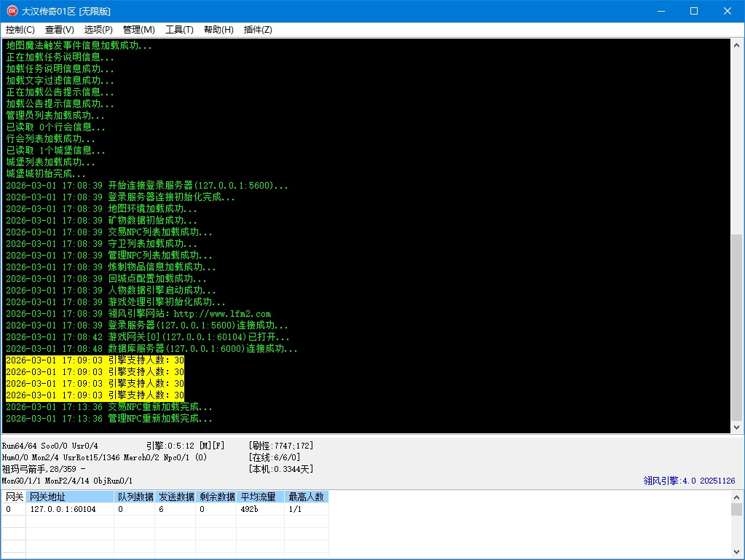Click the log panel scroll-down arrow
This screenshot has height=560, width=745.
pyautogui.click(x=737, y=427)
